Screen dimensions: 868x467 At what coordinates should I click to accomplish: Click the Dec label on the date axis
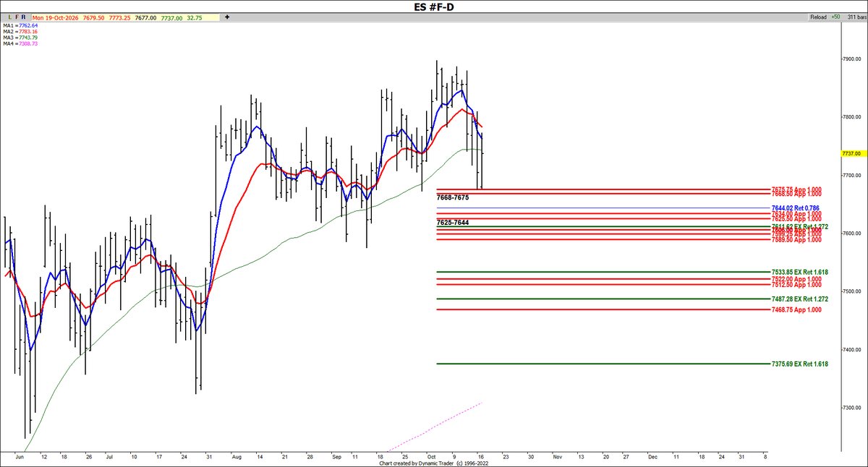[652, 458]
